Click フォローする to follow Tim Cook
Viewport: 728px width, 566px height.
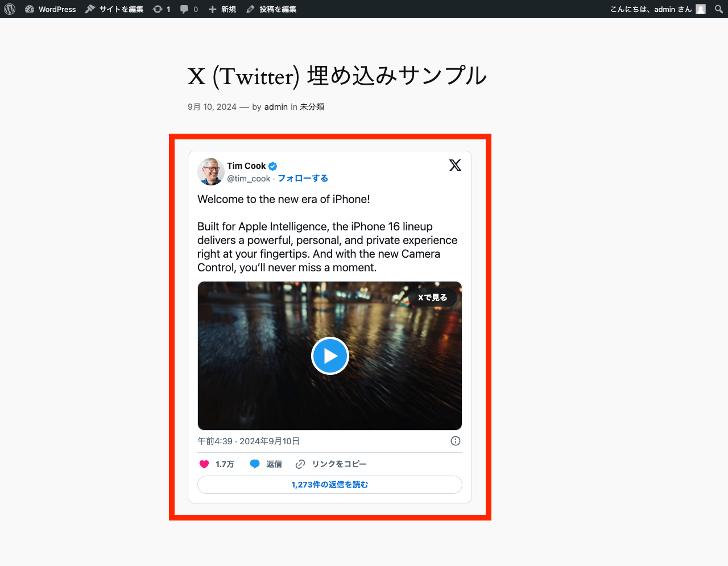point(303,179)
